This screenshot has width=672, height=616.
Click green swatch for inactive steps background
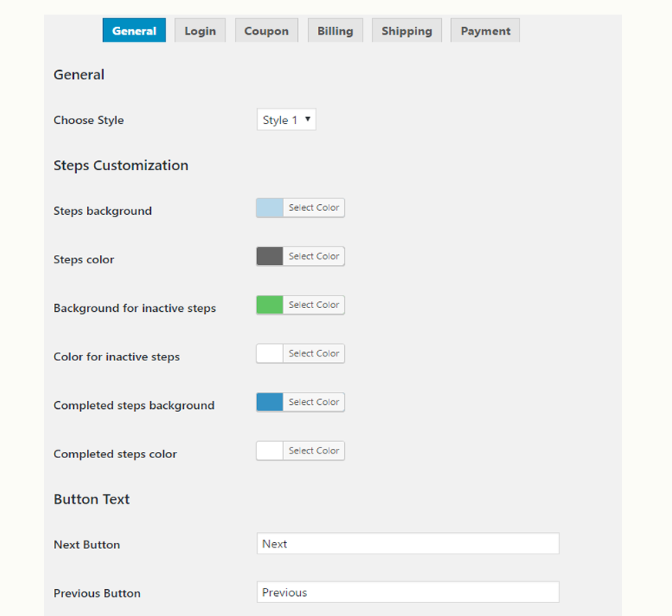(x=269, y=305)
